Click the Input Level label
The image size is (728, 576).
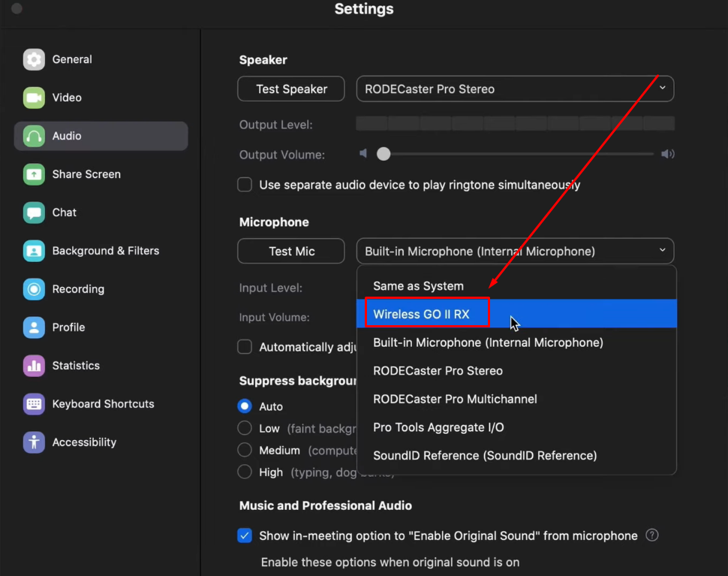click(x=271, y=288)
